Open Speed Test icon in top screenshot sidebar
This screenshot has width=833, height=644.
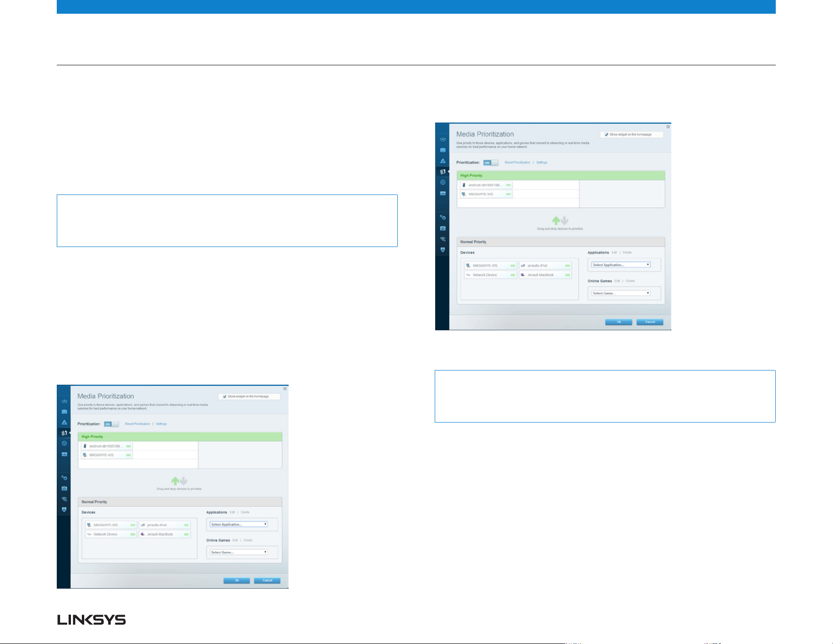pos(443,182)
